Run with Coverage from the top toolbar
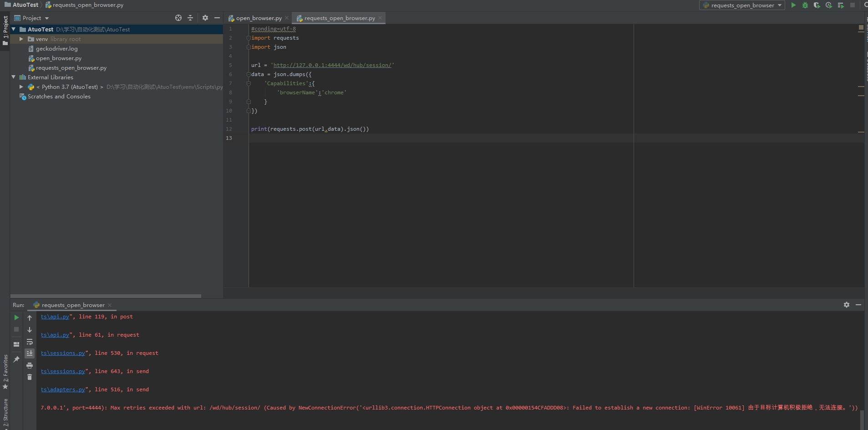 click(x=817, y=5)
